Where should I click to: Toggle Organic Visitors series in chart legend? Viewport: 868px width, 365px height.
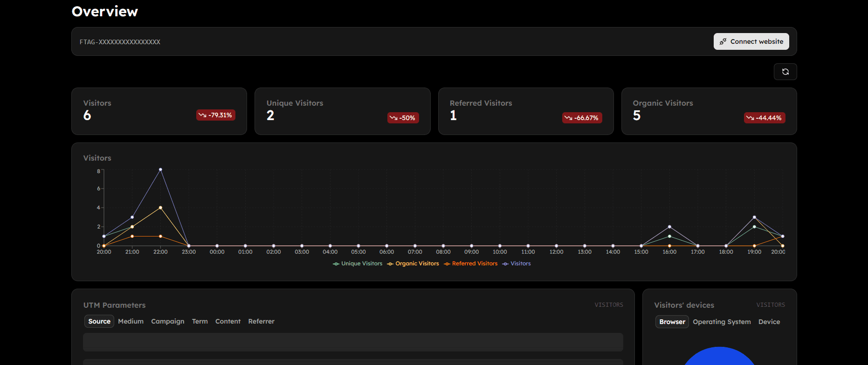coord(413,264)
